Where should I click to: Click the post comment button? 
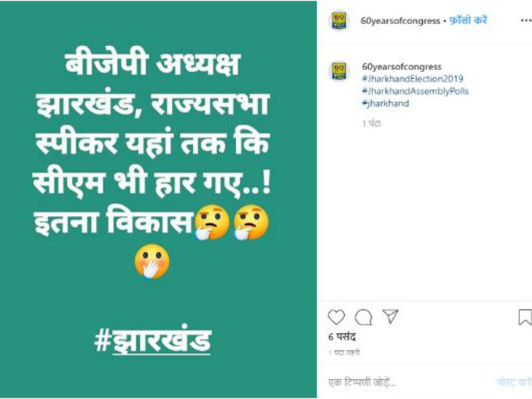pos(514,382)
